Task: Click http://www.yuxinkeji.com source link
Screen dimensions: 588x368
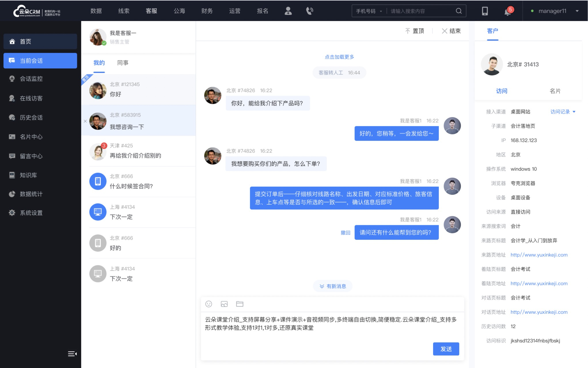Action: tap(539, 254)
